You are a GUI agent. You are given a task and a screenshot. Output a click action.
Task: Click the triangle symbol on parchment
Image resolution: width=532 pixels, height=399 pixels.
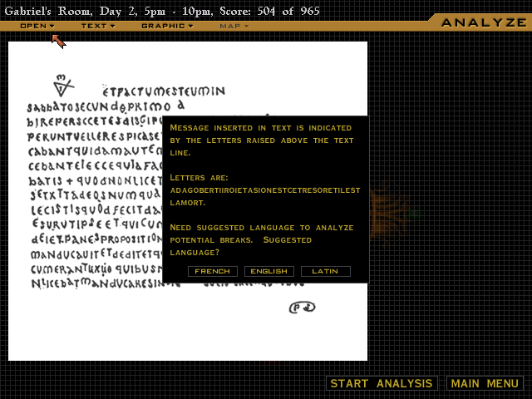(x=63, y=86)
